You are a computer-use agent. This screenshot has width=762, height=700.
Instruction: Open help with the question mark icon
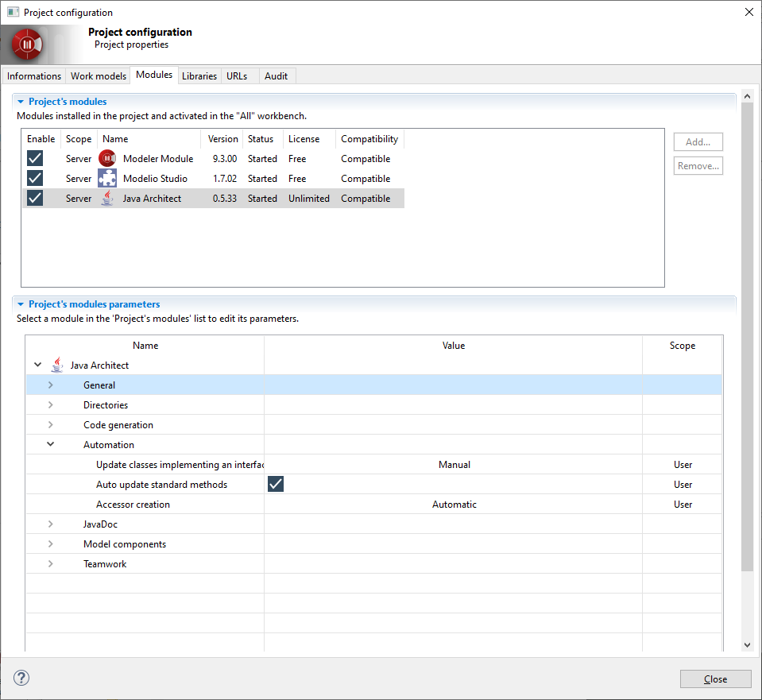21,678
